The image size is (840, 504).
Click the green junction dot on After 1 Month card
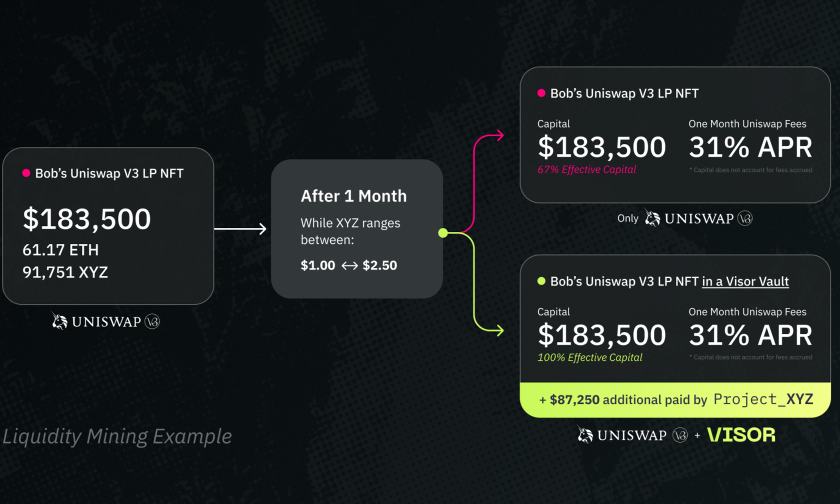tap(443, 232)
